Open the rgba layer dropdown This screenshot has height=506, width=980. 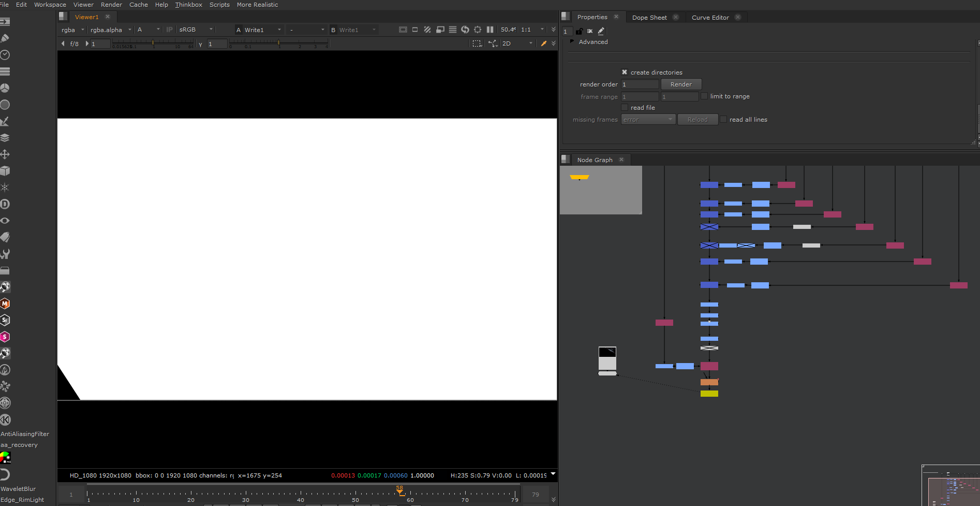click(72, 30)
